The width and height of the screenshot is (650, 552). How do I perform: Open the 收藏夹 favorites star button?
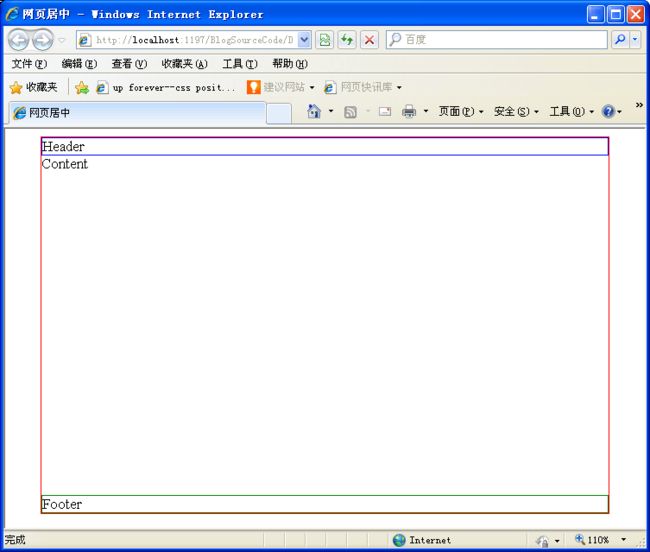pyautogui.click(x=33, y=87)
